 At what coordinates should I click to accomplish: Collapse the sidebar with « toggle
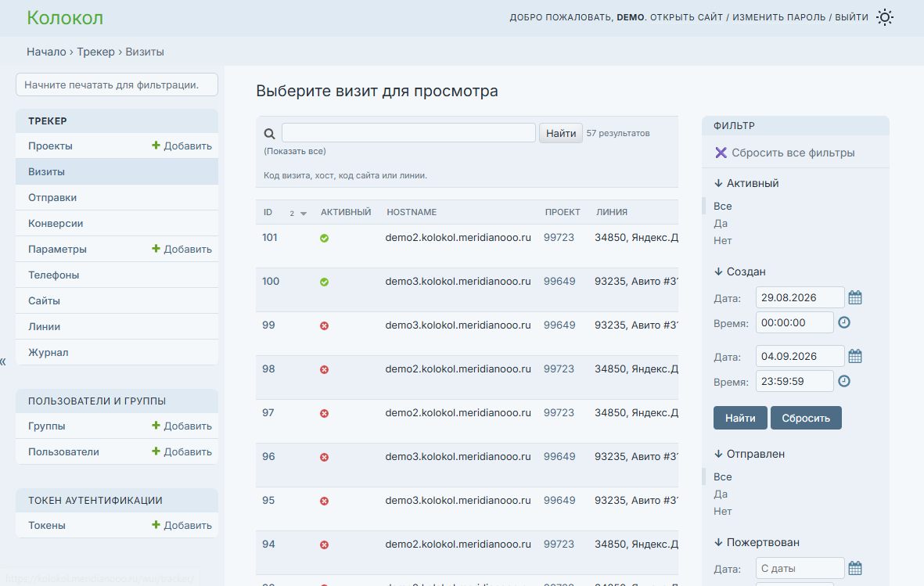(x=4, y=361)
